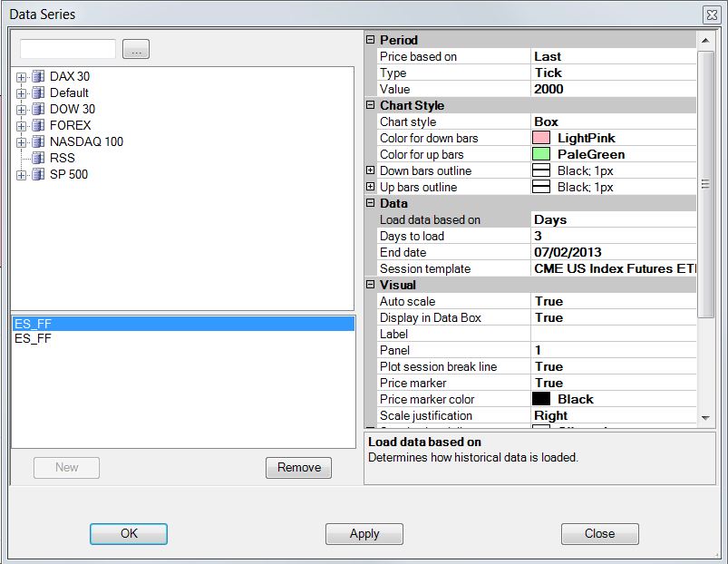Select the RSS tree item

coord(63,158)
